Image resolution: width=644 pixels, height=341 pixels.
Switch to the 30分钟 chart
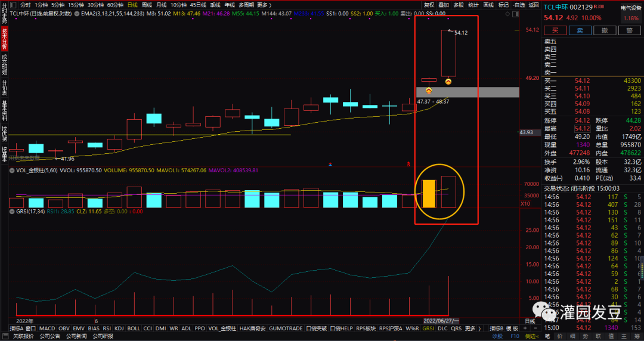[x=95, y=5]
